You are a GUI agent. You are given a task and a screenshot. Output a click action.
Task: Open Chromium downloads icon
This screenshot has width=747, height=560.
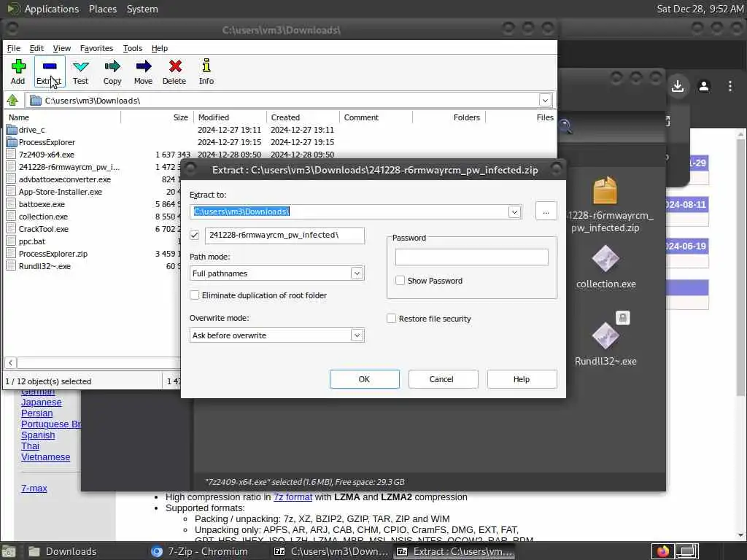(x=678, y=86)
